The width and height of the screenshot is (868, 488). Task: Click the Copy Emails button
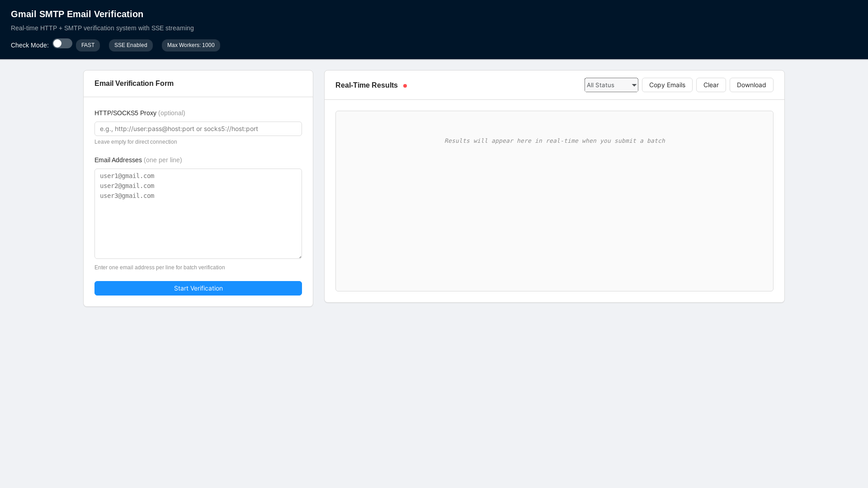coord(667,85)
